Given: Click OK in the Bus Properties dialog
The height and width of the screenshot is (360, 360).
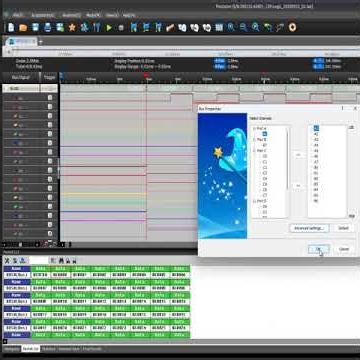Looking at the screenshot, I should (x=319, y=249).
